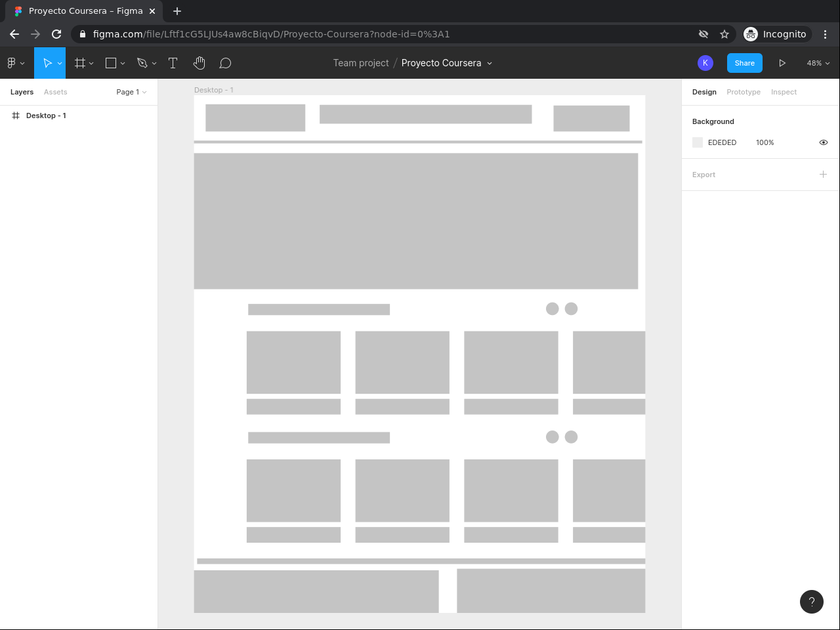
Task: Edit the background opacity 100%
Action: pyautogui.click(x=765, y=142)
